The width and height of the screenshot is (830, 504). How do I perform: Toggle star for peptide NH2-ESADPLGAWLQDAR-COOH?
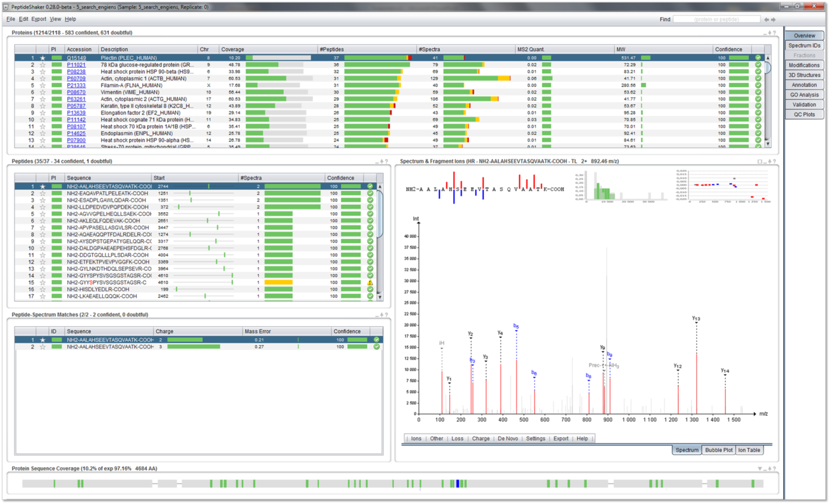click(x=43, y=200)
